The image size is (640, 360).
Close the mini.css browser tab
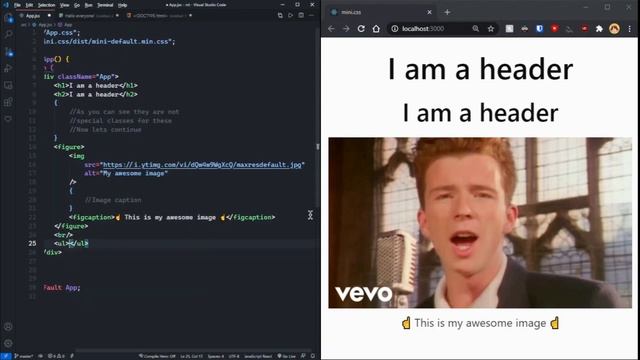429,12
